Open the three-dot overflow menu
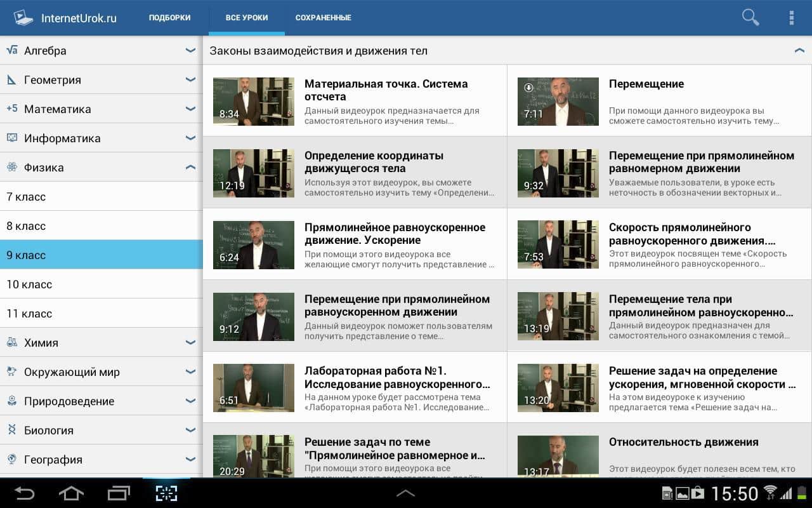This screenshot has width=812, height=508. [791, 18]
